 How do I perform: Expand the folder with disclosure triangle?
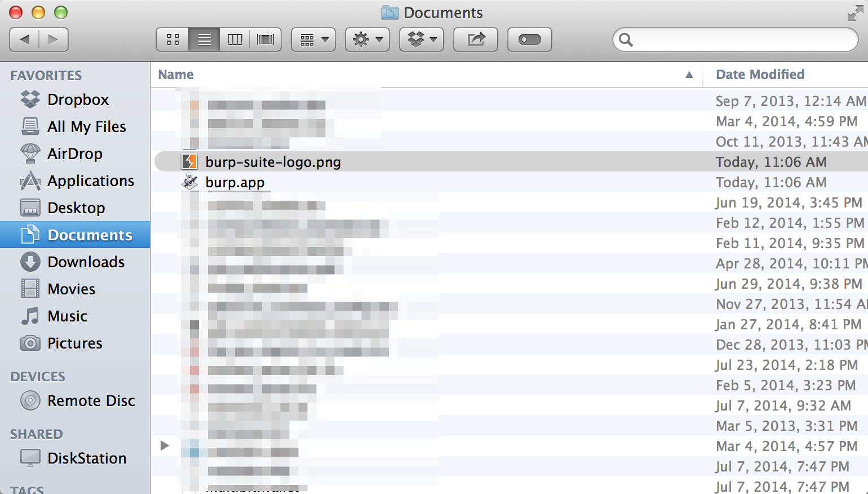pos(165,446)
